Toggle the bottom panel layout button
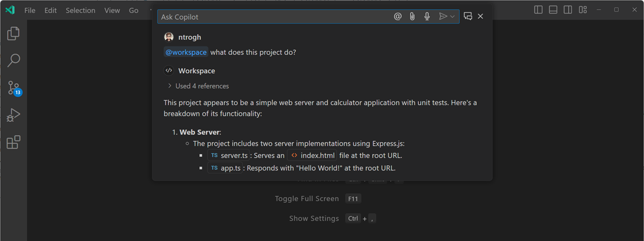644x241 pixels. 553,10
